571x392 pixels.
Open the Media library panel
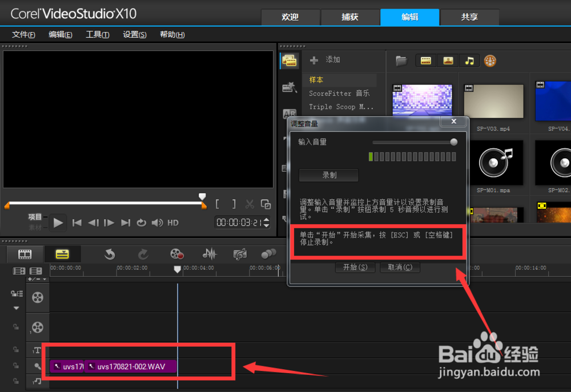coord(290,60)
